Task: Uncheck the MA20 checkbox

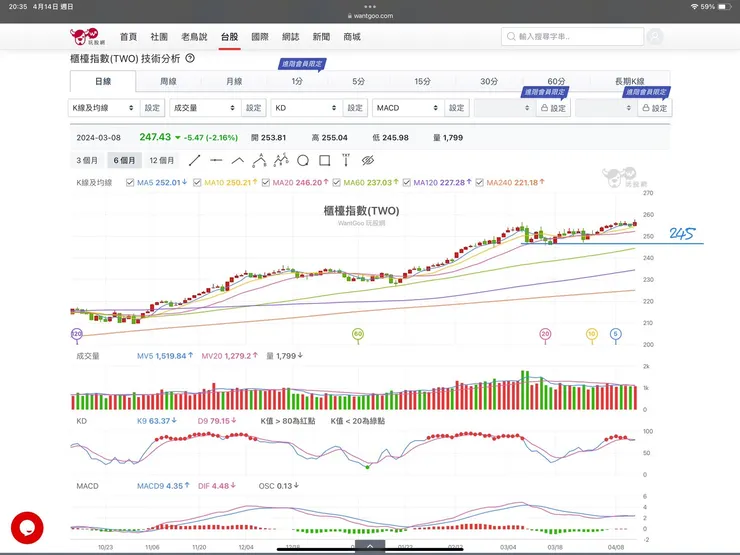Action: pos(266,183)
